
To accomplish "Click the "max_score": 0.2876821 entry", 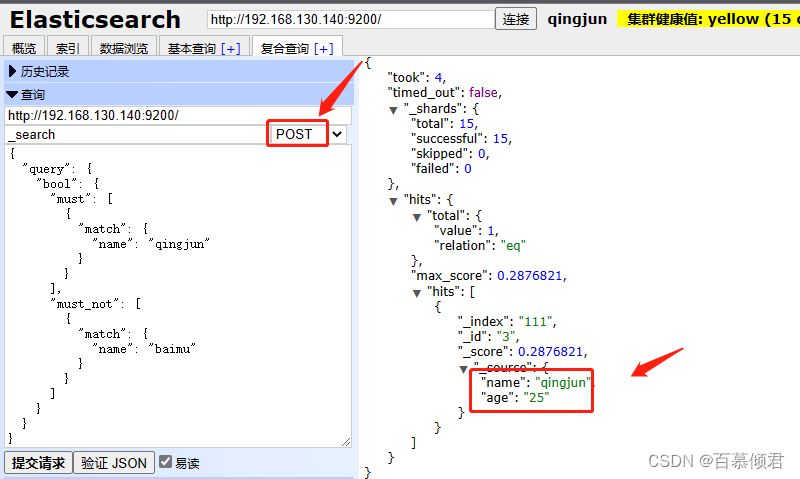I will [x=489, y=275].
